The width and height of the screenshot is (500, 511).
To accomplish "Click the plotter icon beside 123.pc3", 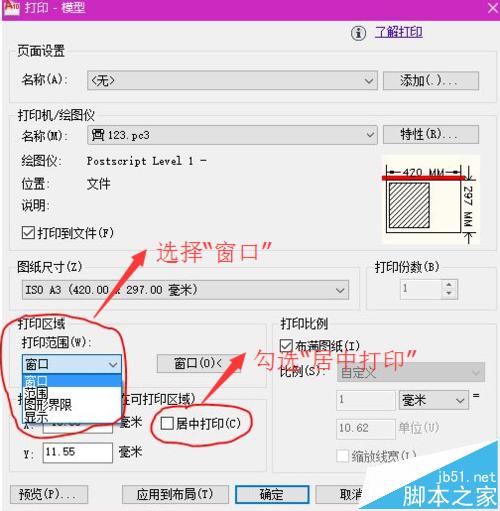I will (98, 135).
